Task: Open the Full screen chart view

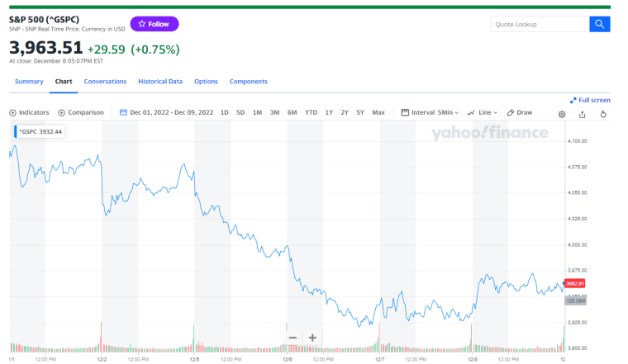Action: (590, 100)
